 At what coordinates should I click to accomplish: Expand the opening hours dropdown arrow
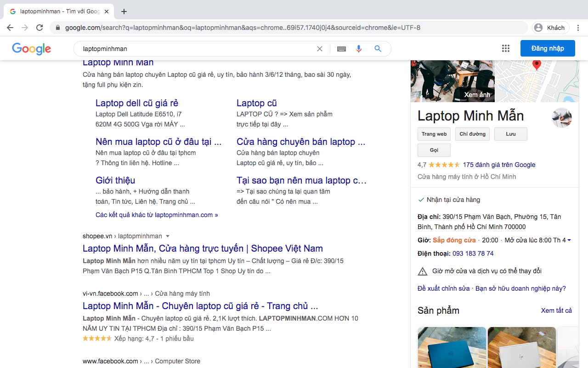pyautogui.click(x=569, y=241)
